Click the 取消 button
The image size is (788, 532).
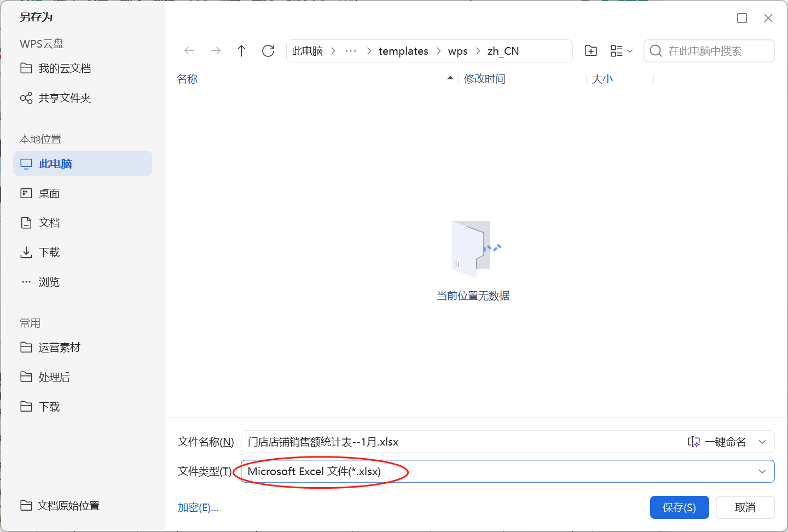[x=745, y=507]
